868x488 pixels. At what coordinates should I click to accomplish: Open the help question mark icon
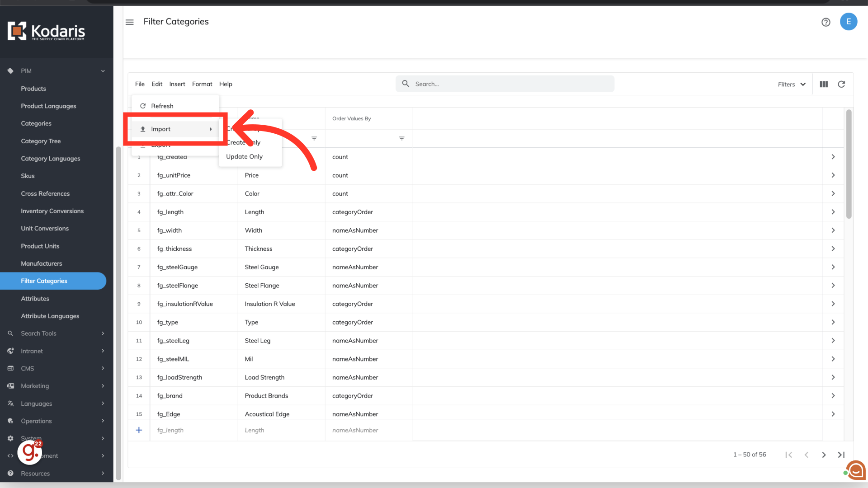pos(826,22)
